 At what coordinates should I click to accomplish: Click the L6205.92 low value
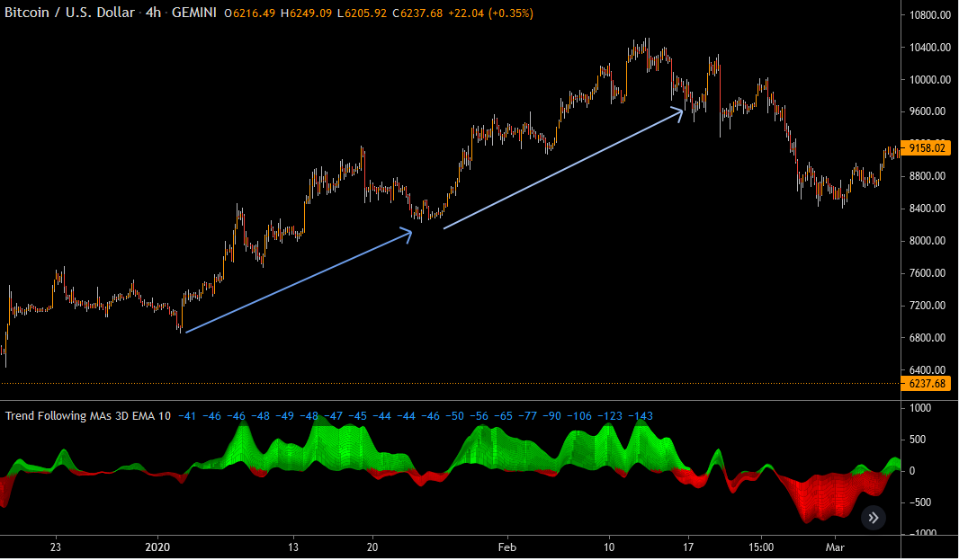pyautogui.click(x=362, y=13)
